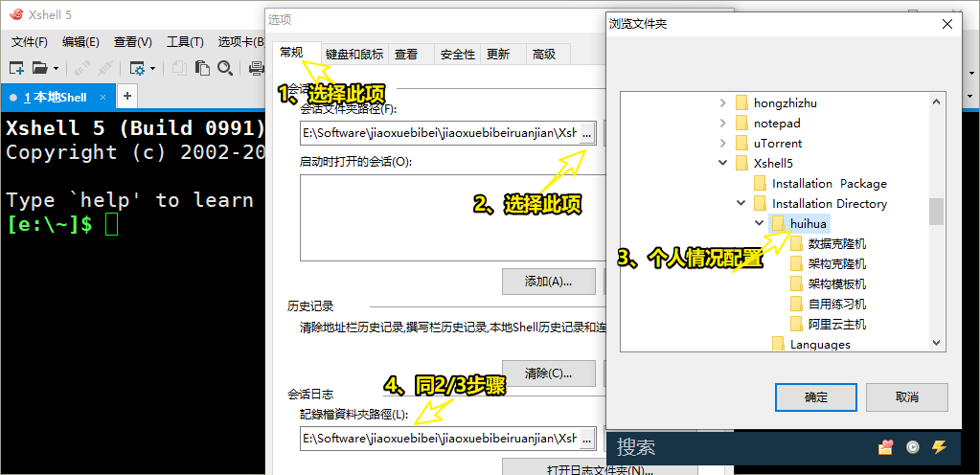This screenshot has height=475, width=980.
Task: Select the 阿里云主机 folder
Action: 837,324
